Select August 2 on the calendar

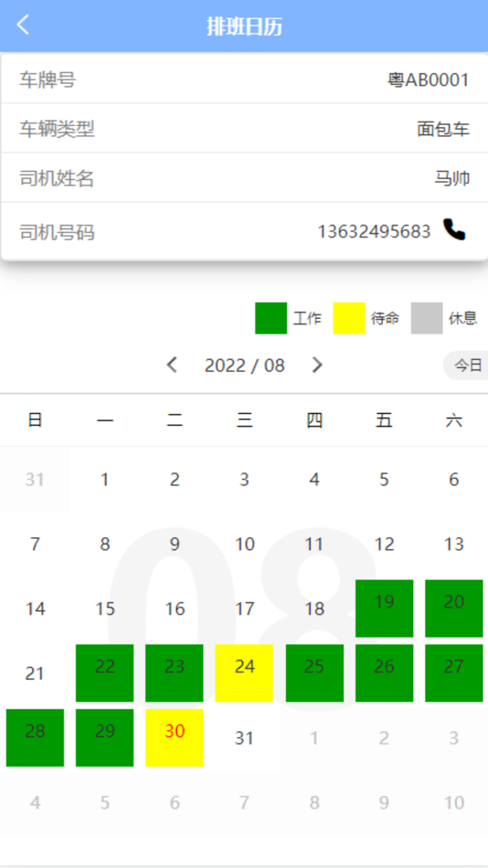pyautogui.click(x=175, y=479)
